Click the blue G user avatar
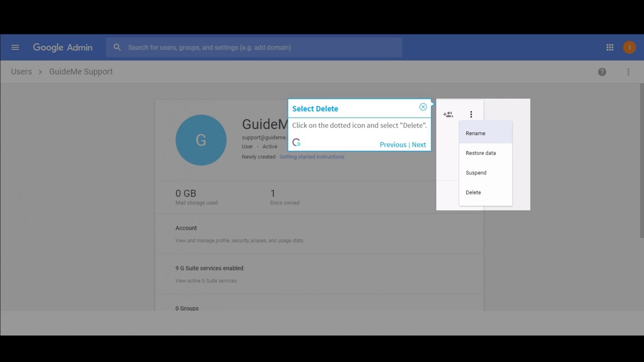 tap(201, 140)
